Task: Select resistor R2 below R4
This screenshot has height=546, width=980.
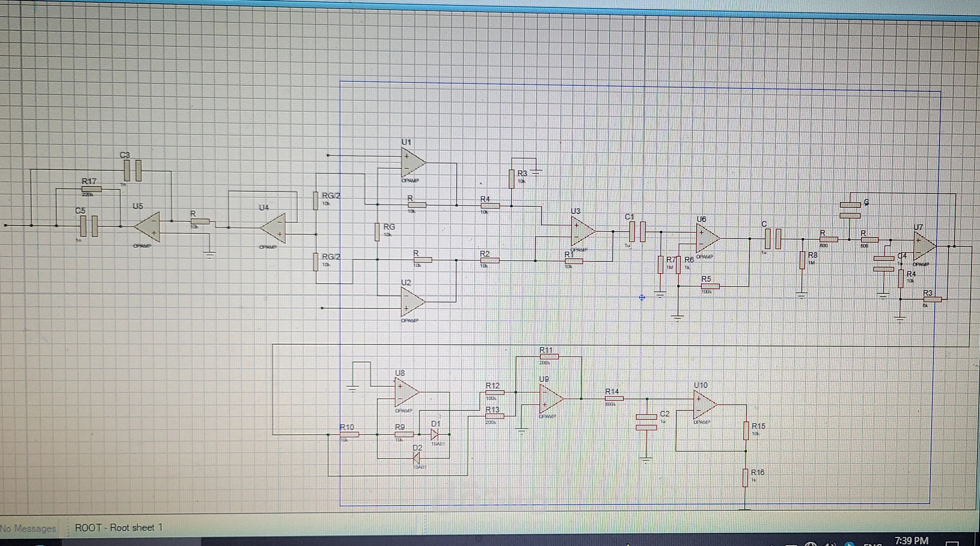Action: [490, 261]
